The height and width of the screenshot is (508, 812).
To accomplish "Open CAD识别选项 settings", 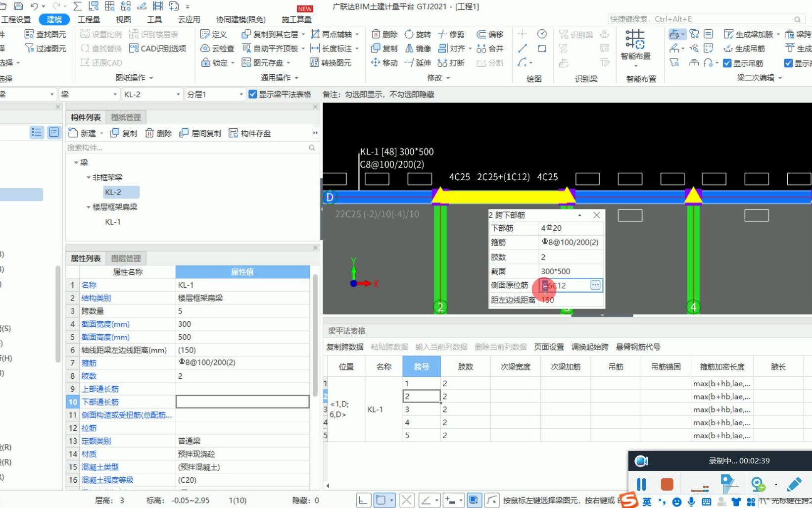I will click(x=157, y=49).
